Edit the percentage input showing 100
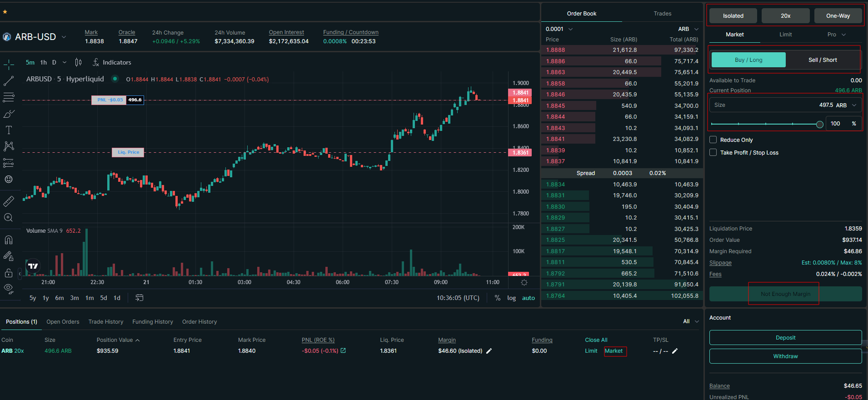 [x=835, y=124]
